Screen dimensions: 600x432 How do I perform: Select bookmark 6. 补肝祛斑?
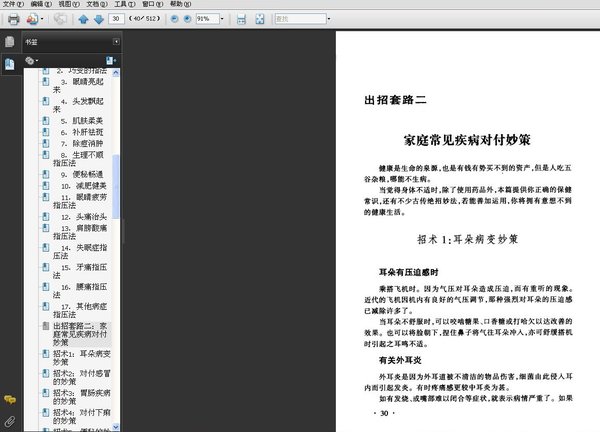(82, 132)
